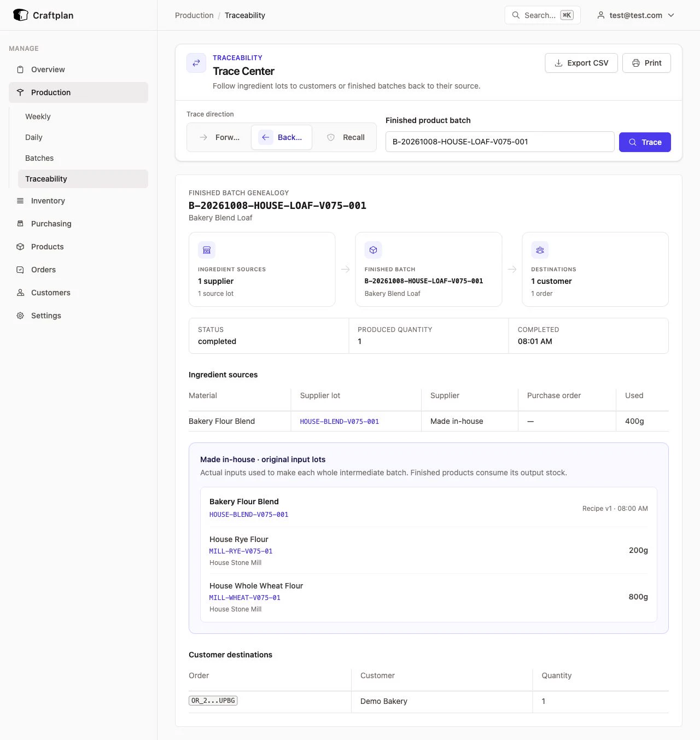Select the Backward trace direction
The width and height of the screenshot is (700, 740).
[x=282, y=137]
